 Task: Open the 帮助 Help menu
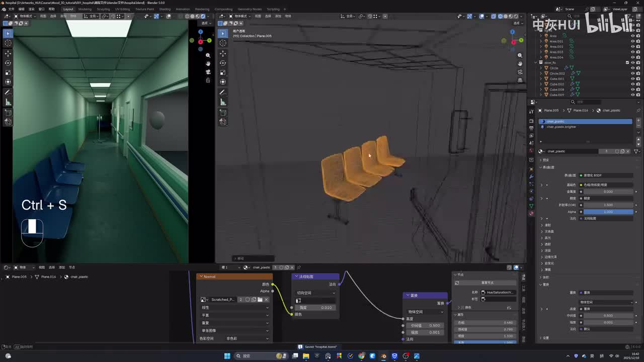pos(52,9)
